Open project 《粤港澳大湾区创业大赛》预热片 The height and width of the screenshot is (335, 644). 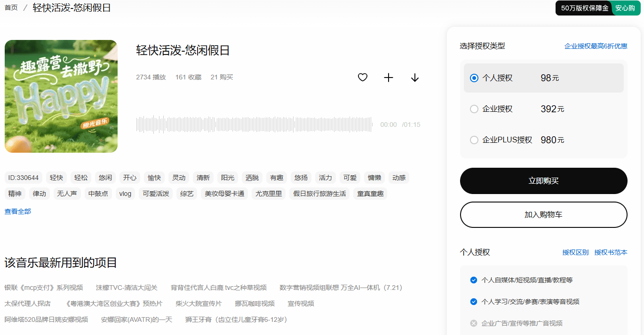click(x=113, y=304)
